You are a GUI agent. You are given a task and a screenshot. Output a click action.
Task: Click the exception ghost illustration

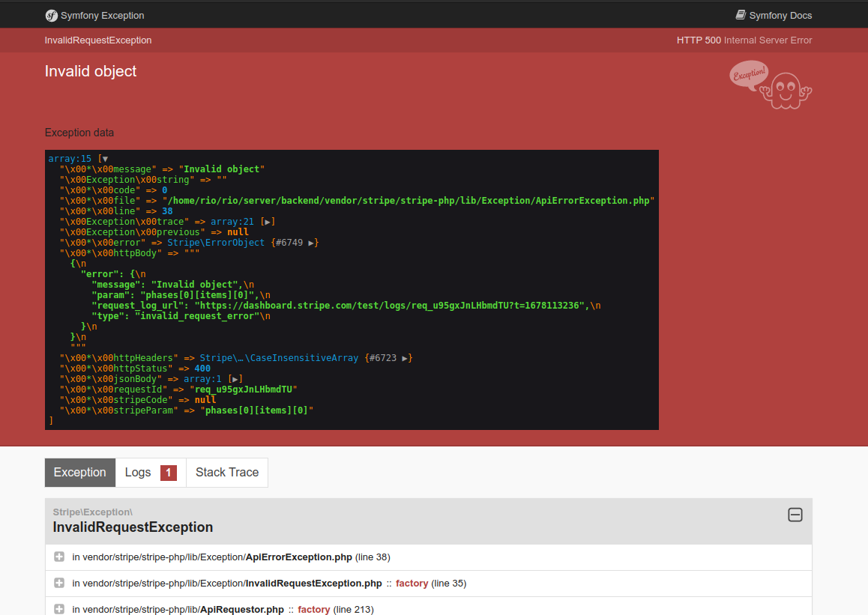coord(771,85)
